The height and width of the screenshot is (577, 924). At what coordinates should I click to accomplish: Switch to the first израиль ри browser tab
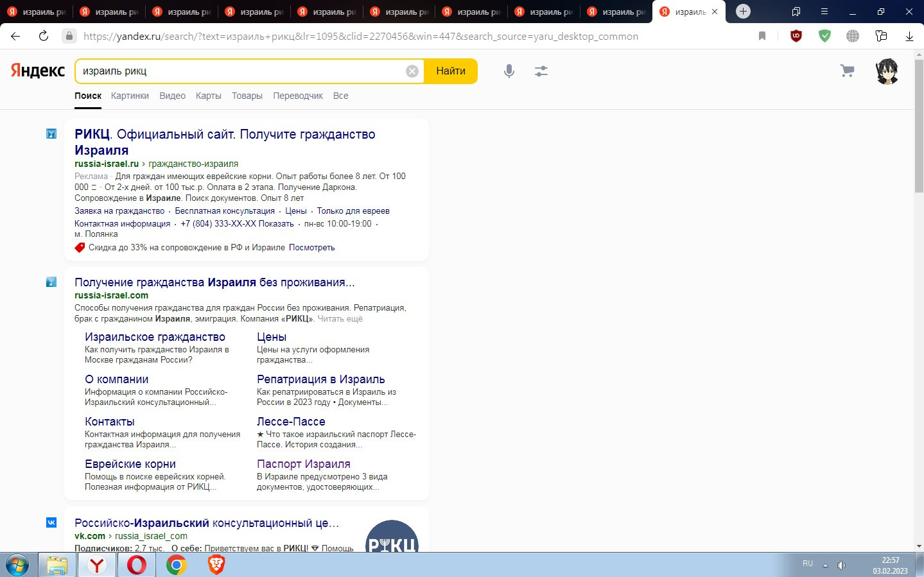point(37,12)
